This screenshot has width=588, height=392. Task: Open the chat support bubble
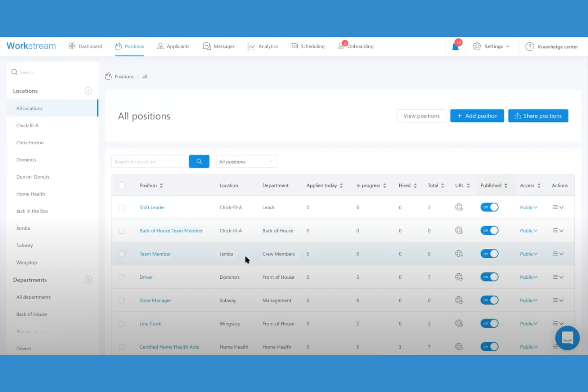[x=567, y=338]
